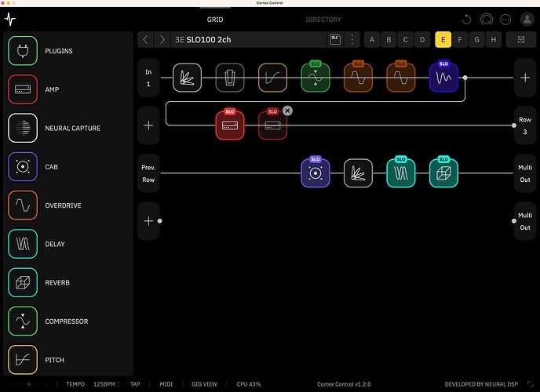Open the Row 3 output selector
The width and height of the screenshot is (540, 392).
[x=525, y=125]
